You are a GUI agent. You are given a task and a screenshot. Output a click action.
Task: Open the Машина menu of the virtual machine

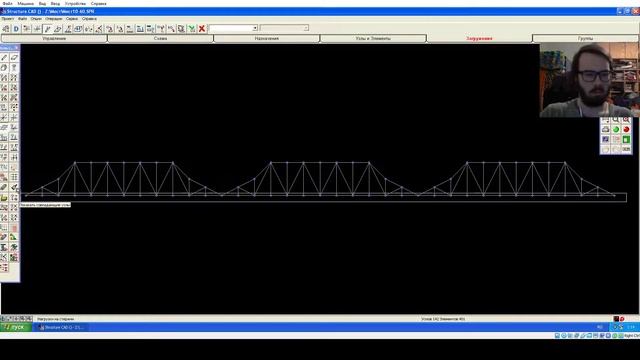coord(26,3)
